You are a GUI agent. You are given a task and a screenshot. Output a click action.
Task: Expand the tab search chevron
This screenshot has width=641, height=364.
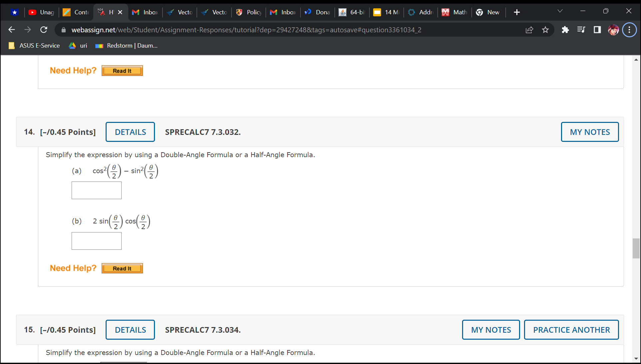560,11
